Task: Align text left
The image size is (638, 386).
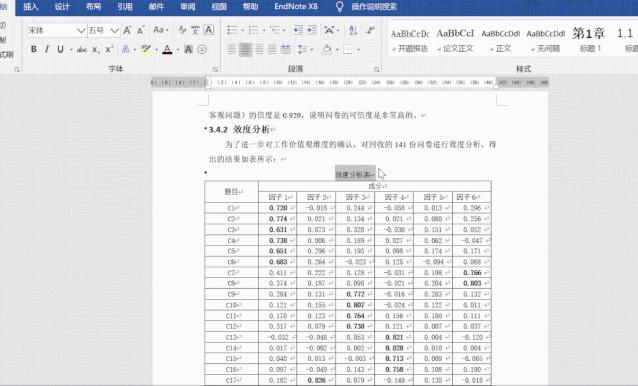Action: [x=232, y=50]
